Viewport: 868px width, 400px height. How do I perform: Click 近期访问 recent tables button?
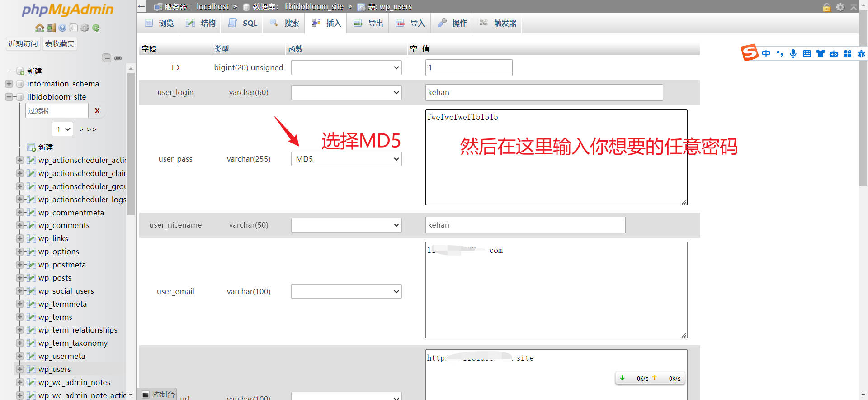23,43
